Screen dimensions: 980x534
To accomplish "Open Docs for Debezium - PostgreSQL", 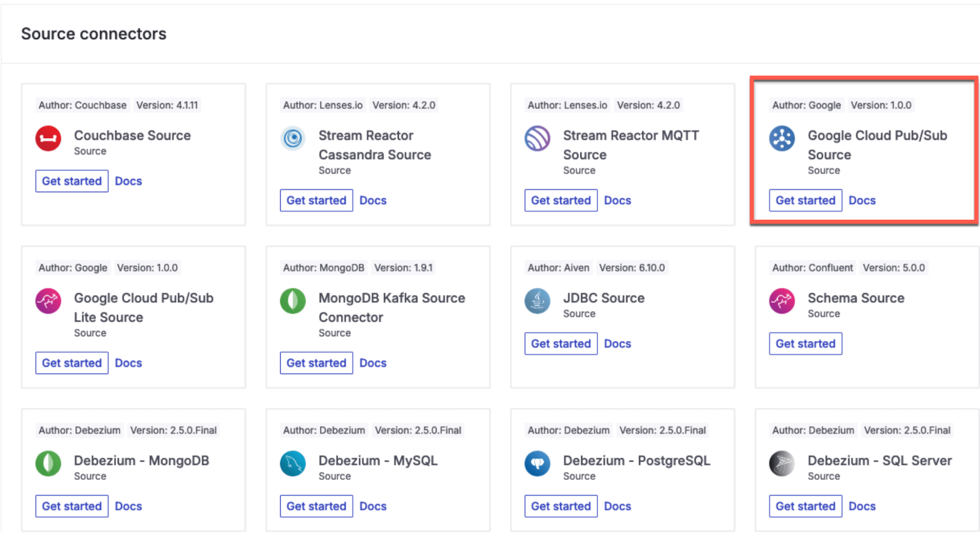I will (x=618, y=506).
